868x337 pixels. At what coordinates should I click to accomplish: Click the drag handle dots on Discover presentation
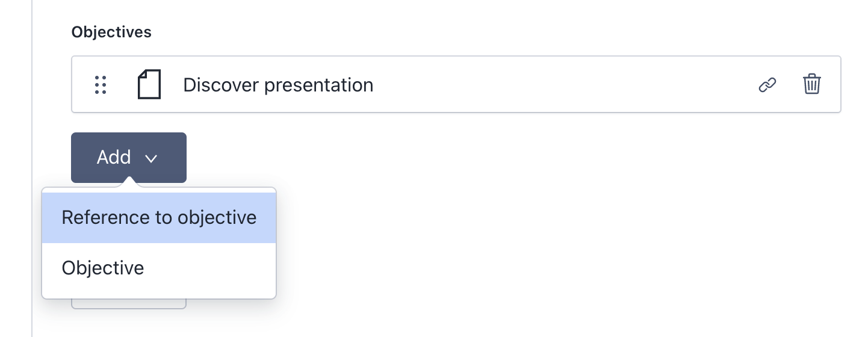click(101, 85)
